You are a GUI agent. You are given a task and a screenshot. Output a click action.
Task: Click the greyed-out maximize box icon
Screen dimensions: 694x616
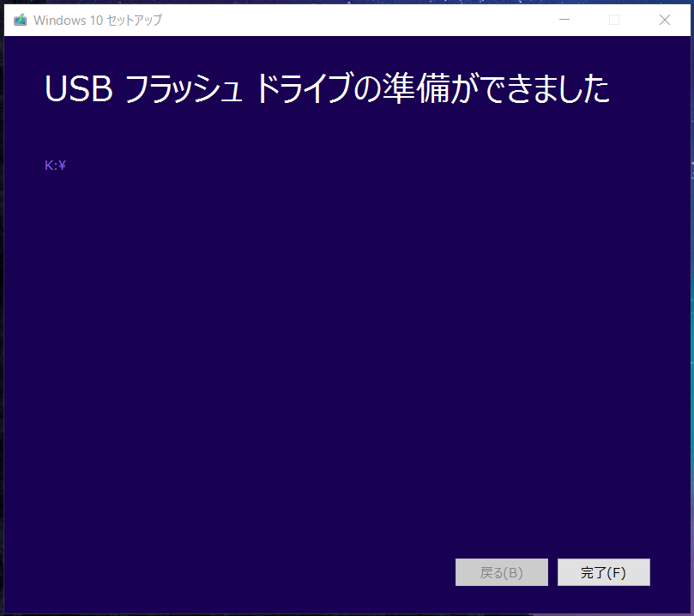click(x=614, y=20)
